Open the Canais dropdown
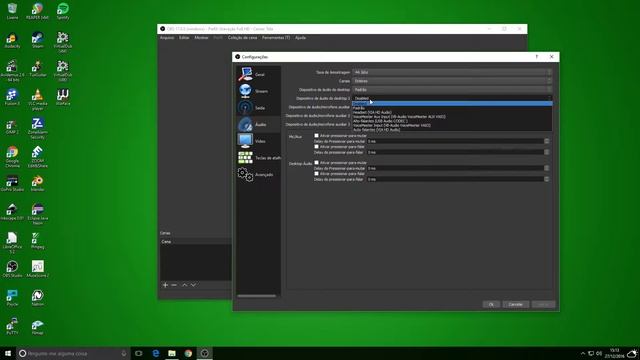The width and height of the screenshot is (640, 360). point(452,81)
